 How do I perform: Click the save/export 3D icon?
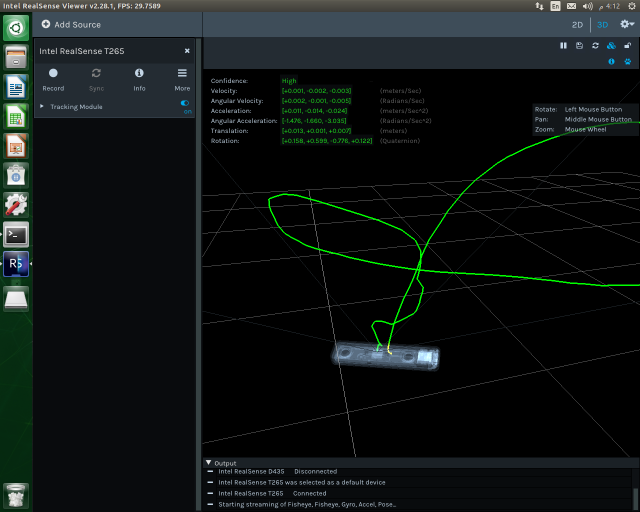579,45
